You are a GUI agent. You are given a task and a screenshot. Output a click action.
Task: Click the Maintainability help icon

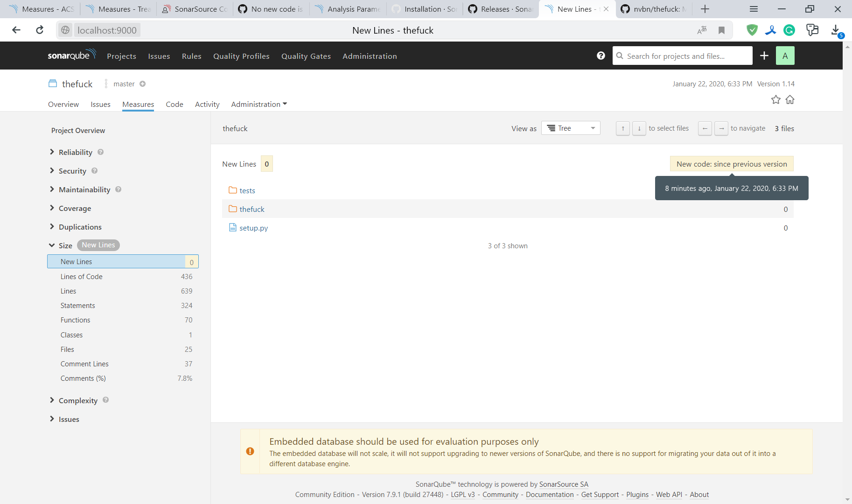tap(118, 189)
